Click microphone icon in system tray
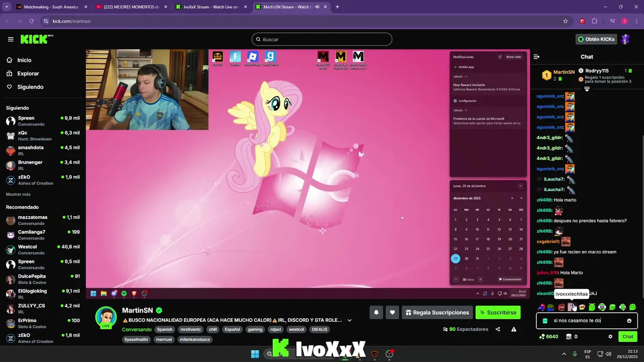This screenshot has height=362, width=644. 575,354
